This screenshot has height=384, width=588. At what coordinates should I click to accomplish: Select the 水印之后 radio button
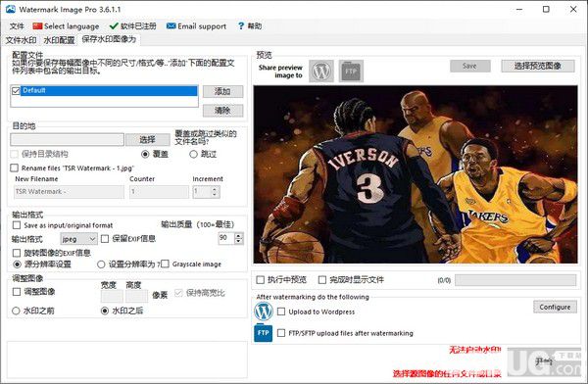coord(105,311)
